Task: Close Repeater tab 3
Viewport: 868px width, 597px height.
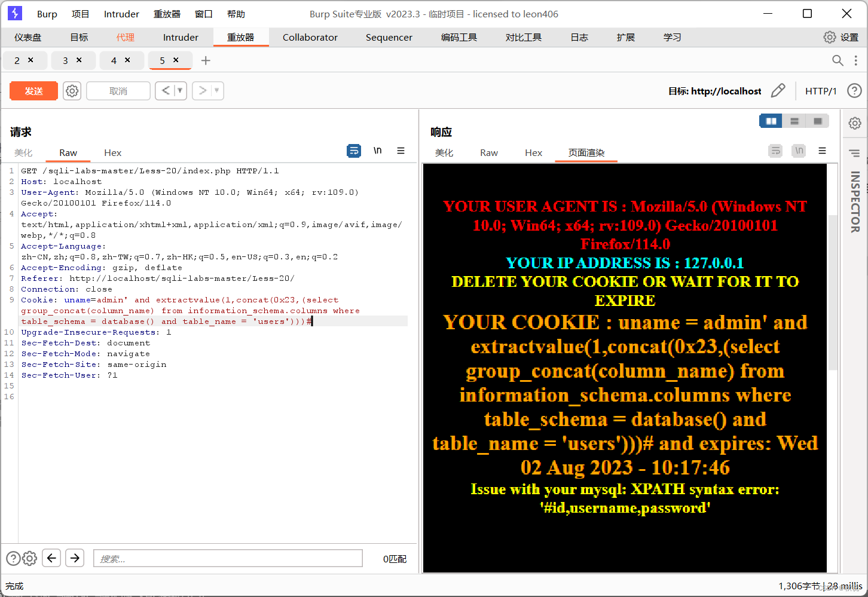Action: coord(79,60)
